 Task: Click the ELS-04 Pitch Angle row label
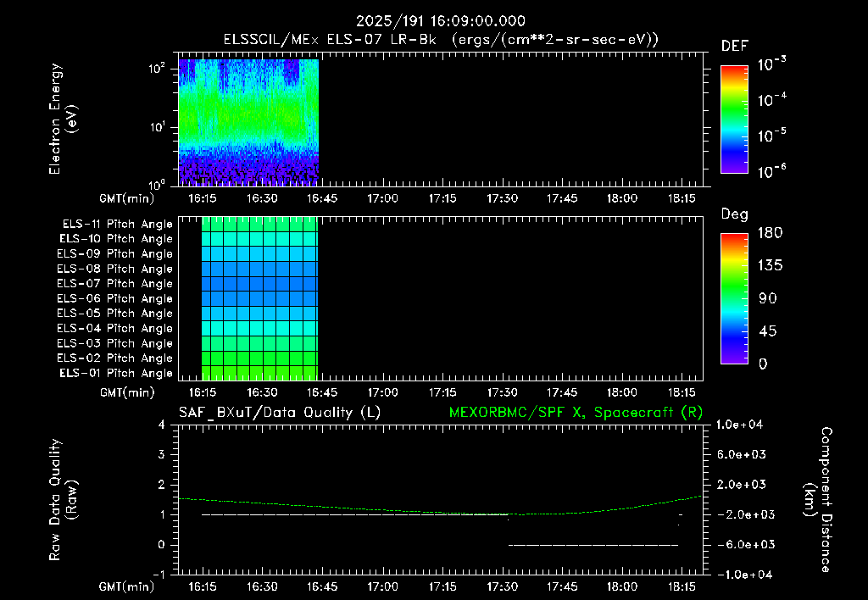[x=115, y=328]
